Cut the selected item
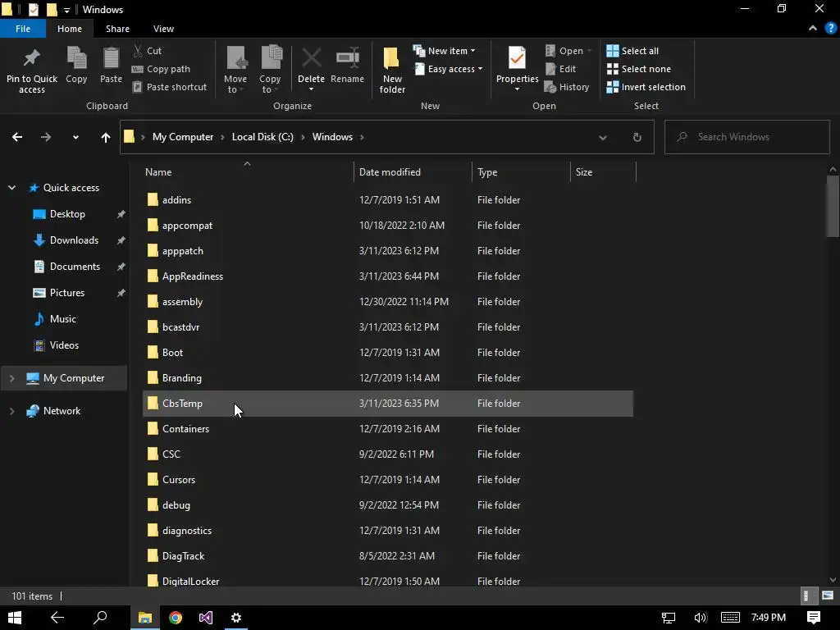This screenshot has height=630, width=840. [148, 51]
